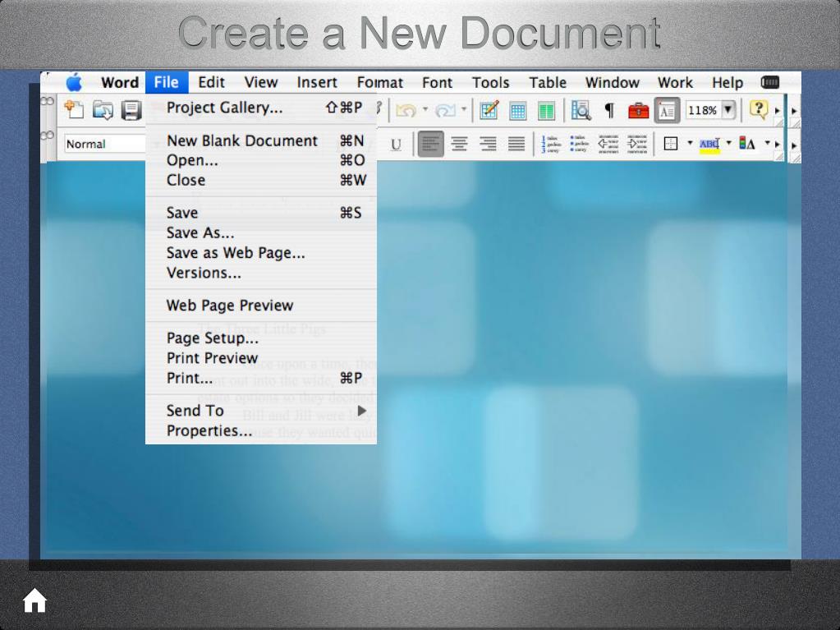The height and width of the screenshot is (630, 840).
Task: Select Print... with the ⌘P shortcut
Action: (261, 378)
